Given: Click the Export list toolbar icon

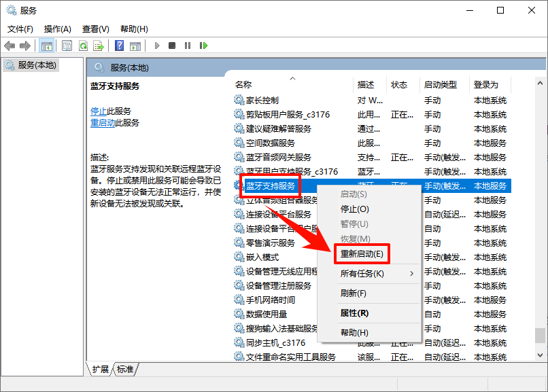Looking at the screenshot, I should click(99, 46).
